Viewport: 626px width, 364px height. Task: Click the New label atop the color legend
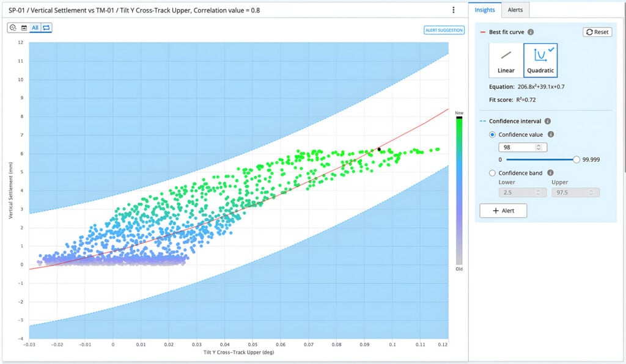459,113
